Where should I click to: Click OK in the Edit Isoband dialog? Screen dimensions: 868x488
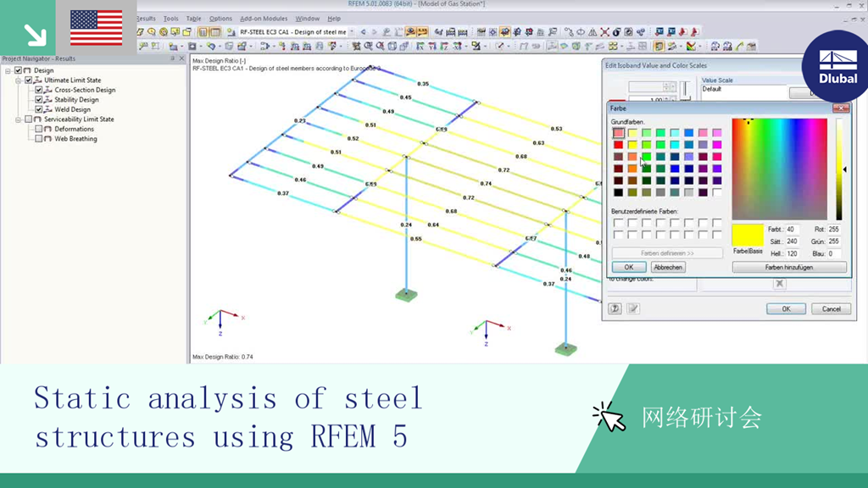pos(786,308)
